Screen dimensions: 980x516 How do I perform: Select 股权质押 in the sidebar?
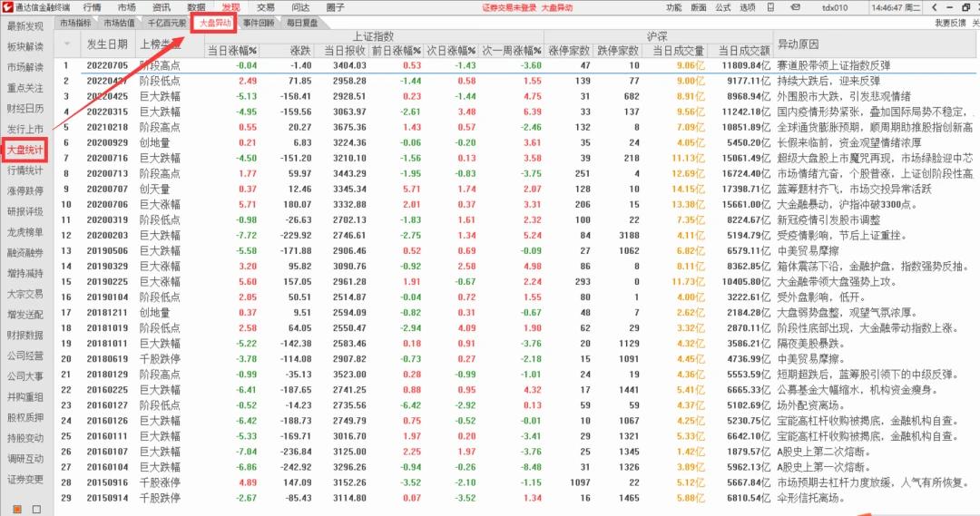click(25, 418)
